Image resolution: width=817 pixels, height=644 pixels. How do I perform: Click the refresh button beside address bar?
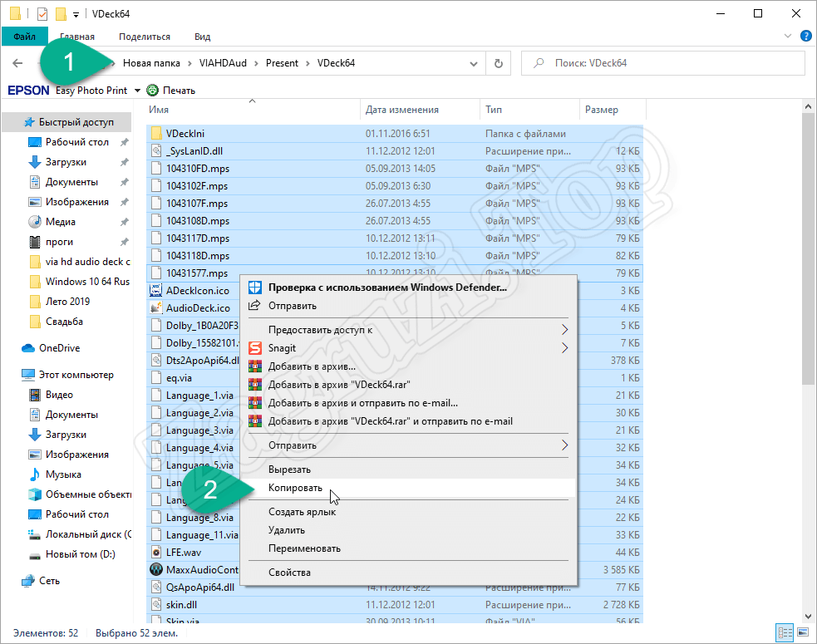(x=498, y=63)
